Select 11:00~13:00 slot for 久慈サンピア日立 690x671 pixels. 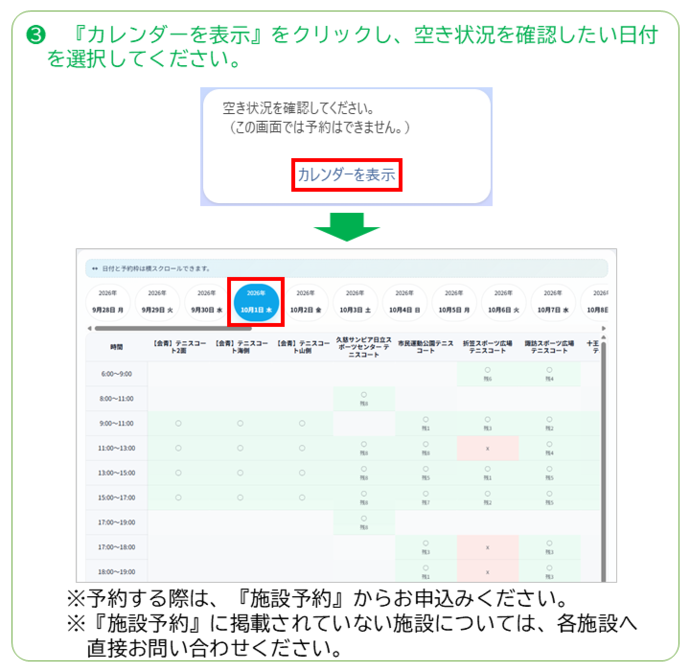coord(364,448)
